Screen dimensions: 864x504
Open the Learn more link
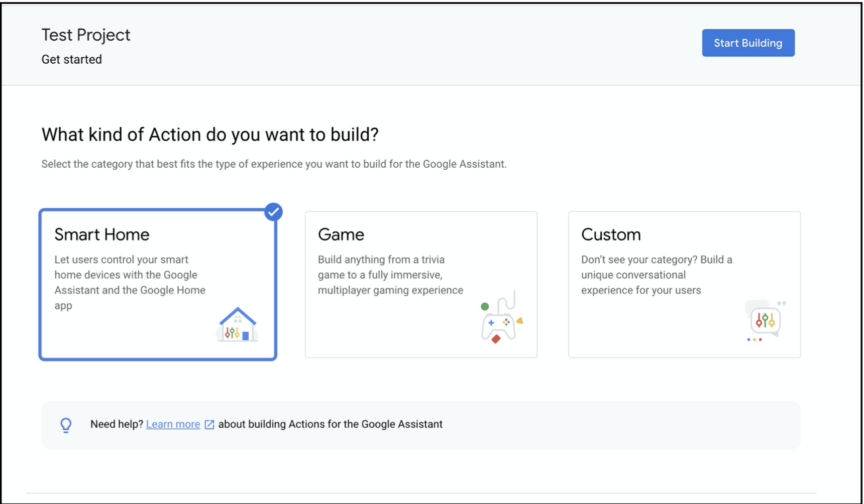point(173,424)
